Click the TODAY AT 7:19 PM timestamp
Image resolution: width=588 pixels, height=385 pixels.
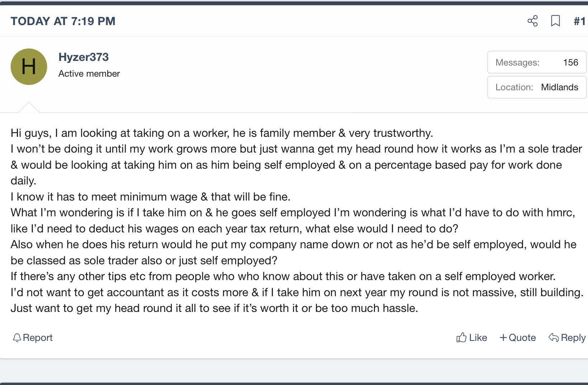click(x=63, y=21)
